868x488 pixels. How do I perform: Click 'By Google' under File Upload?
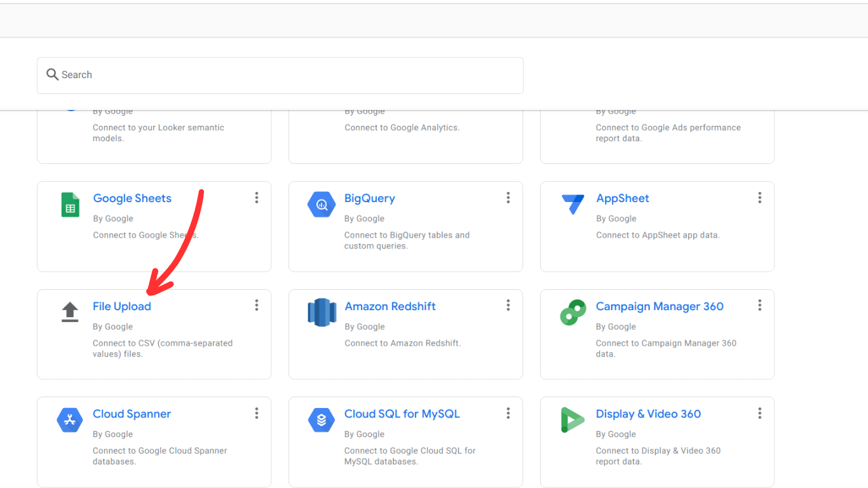pyautogui.click(x=113, y=327)
